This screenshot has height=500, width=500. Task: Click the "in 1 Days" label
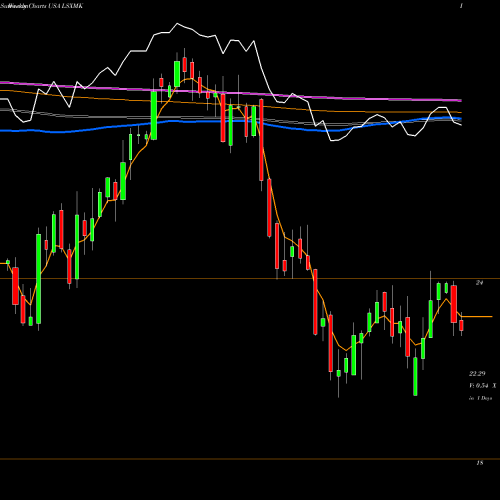pyautogui.click(x=480, y=398)
